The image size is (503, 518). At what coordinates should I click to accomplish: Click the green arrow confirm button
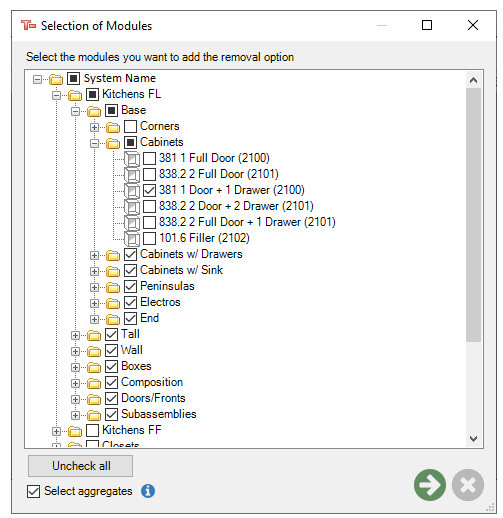pyautogui.click(x=430, y=485)
